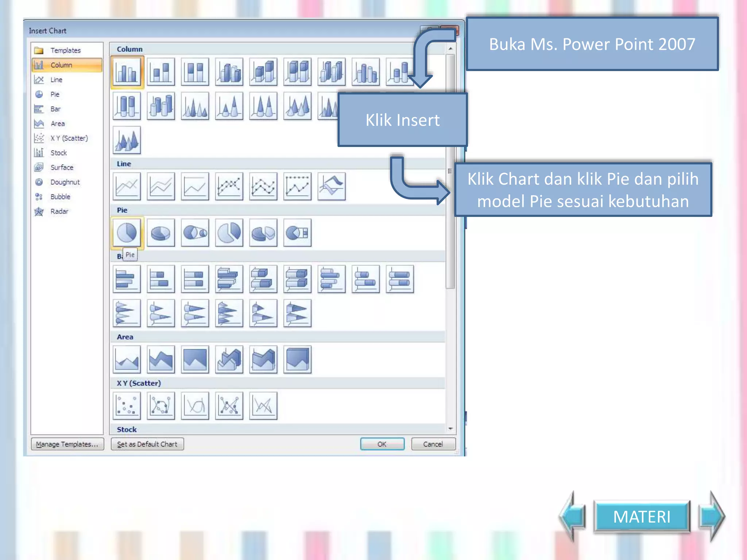
Task: Select Doughnut category in left list
Action: 67,182
